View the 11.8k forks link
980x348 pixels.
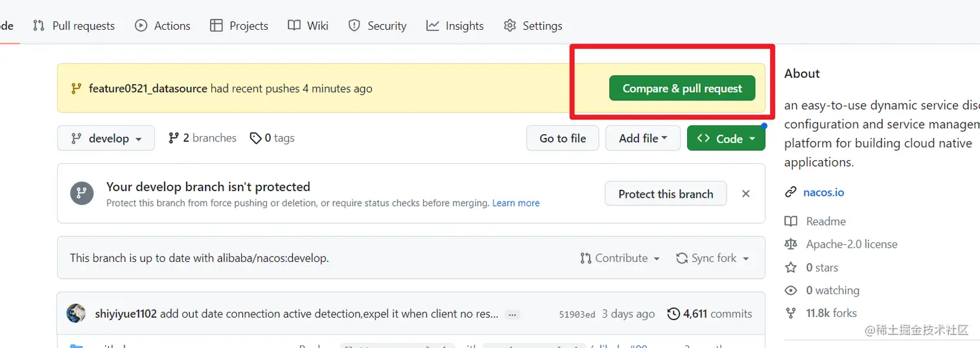click(831, 313)
